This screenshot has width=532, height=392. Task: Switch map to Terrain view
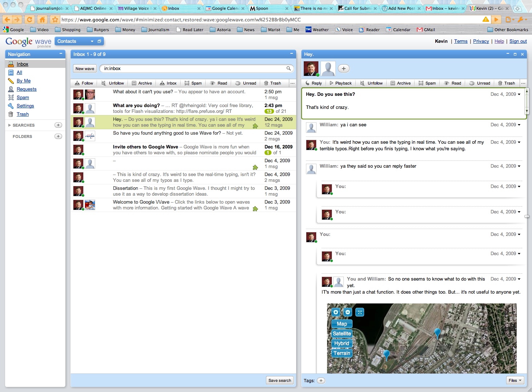point(342,353)
